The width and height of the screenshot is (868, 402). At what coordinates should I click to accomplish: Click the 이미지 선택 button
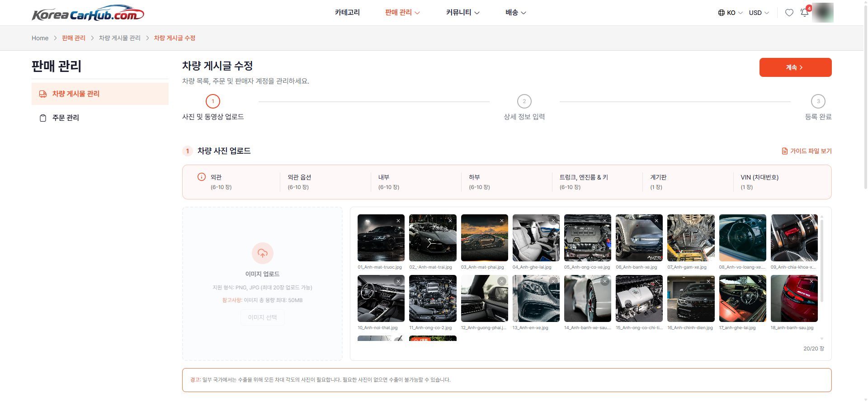click(x=262, y=317)
